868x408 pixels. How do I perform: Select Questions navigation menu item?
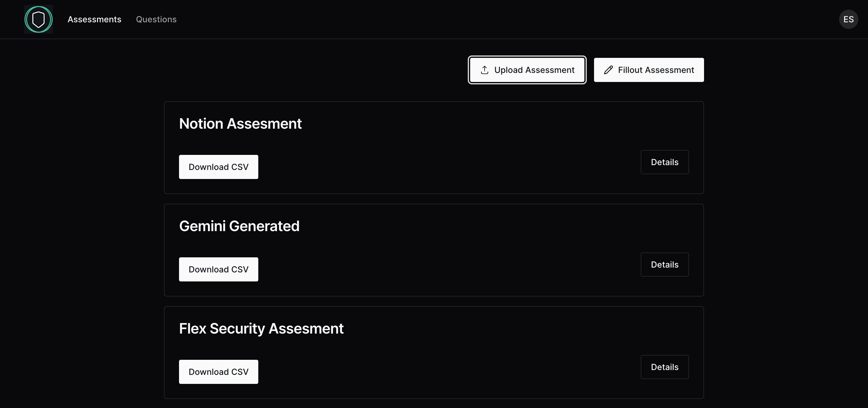(x=156, y=19)
